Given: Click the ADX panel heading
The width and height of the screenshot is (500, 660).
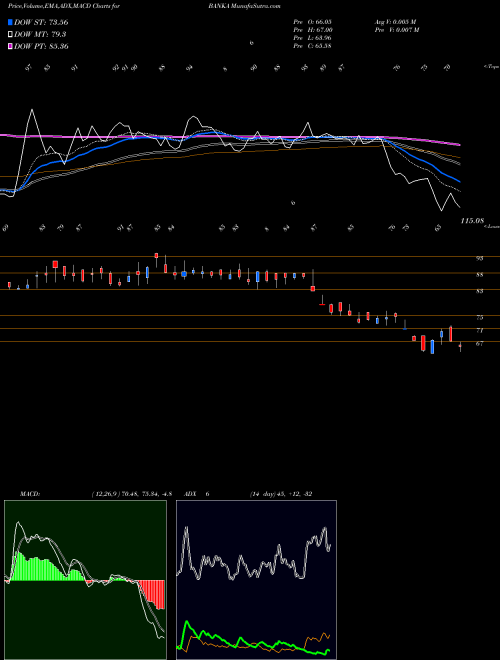Looking at the screenshot, I should (x=191, y=494).
